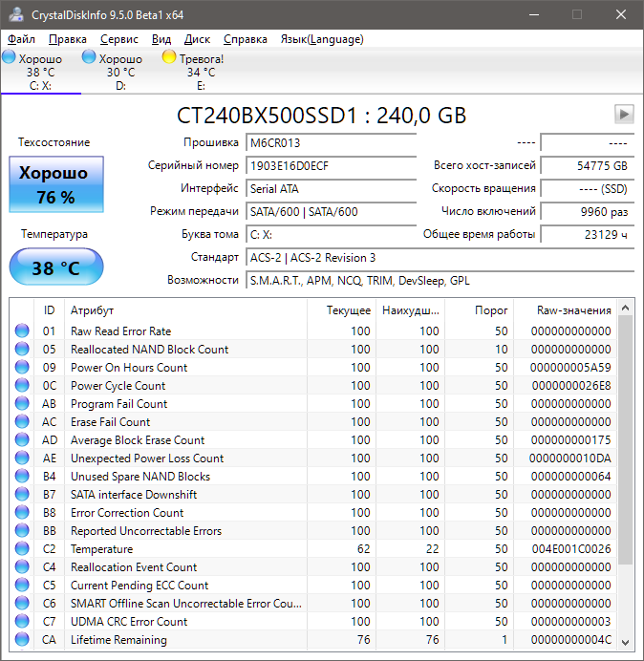Click blue status orb for D: disk
644x661 pixels.
pyautogui.click(x=89, y=57)
